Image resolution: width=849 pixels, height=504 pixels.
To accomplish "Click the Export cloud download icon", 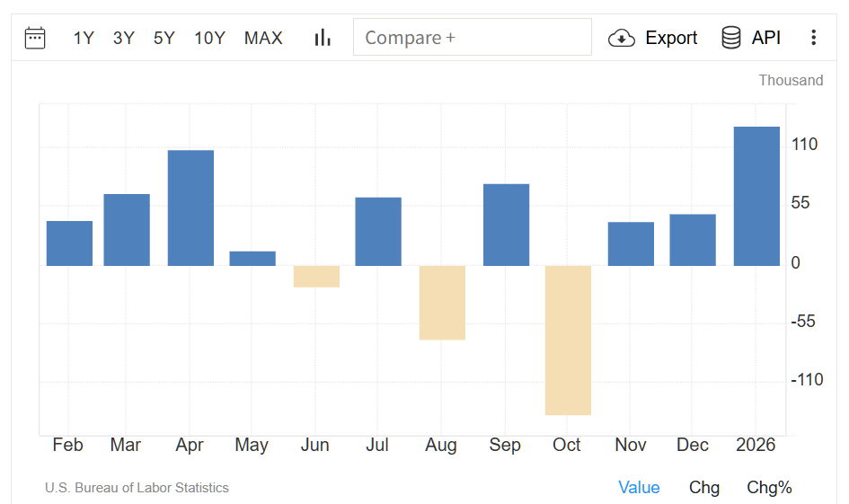I will click(622, 38).
